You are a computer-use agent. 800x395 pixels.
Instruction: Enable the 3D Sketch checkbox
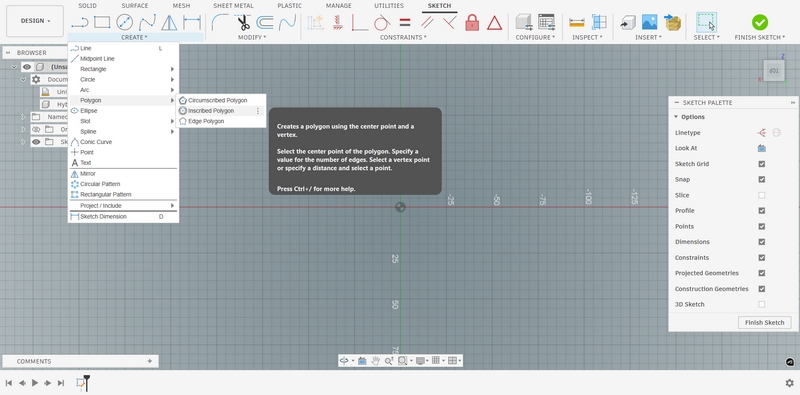(762, 304)
